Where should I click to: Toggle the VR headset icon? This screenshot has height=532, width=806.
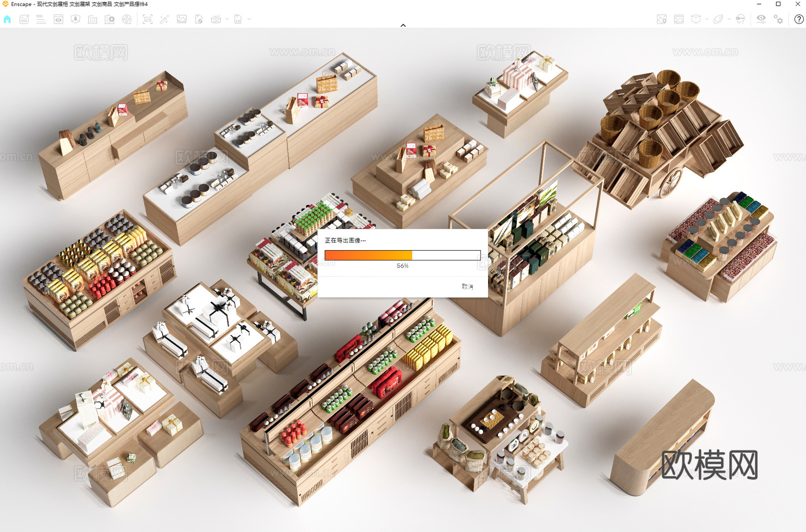point(741,19)
